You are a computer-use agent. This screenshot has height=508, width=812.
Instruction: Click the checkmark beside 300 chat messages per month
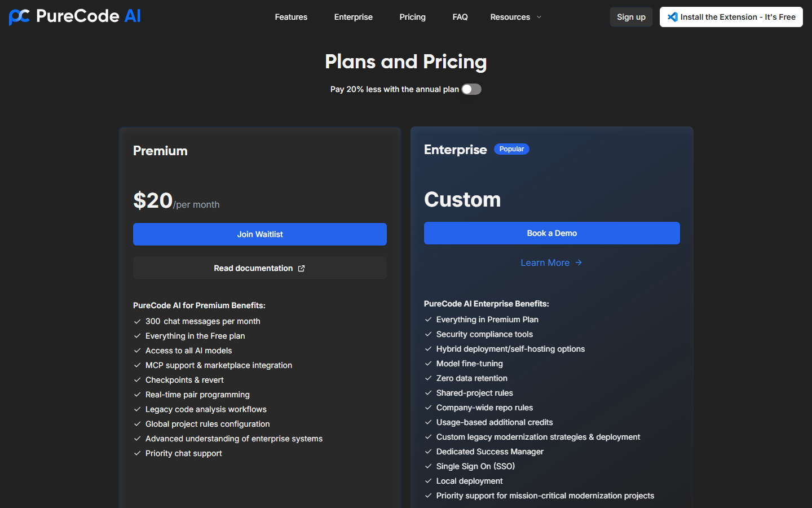point(137,321)
